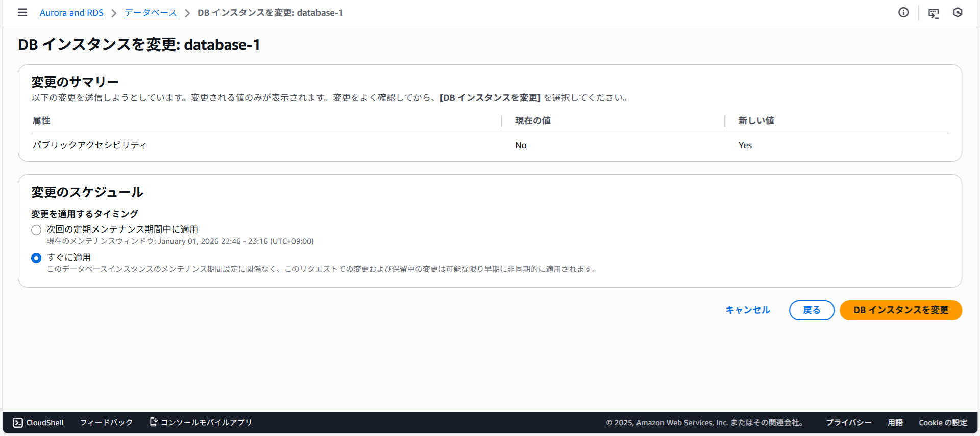Open the プライバシー footer link

[848, 422]
